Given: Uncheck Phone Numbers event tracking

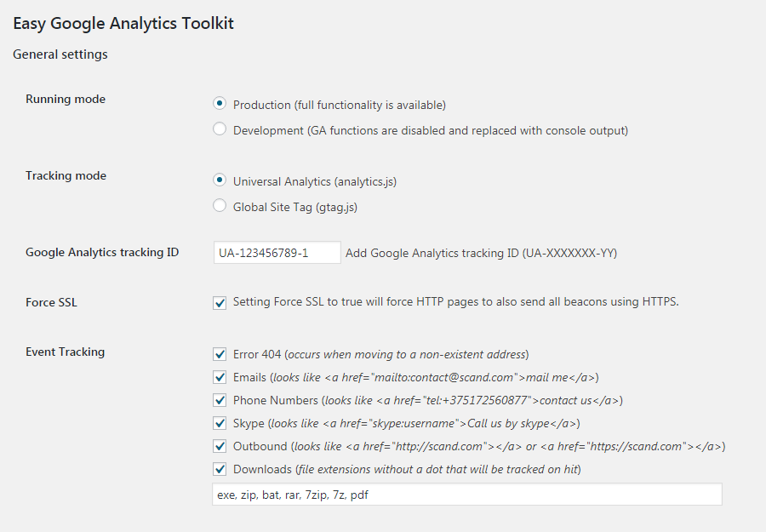Looking at the screenshot, I should (x=220, y=400).
